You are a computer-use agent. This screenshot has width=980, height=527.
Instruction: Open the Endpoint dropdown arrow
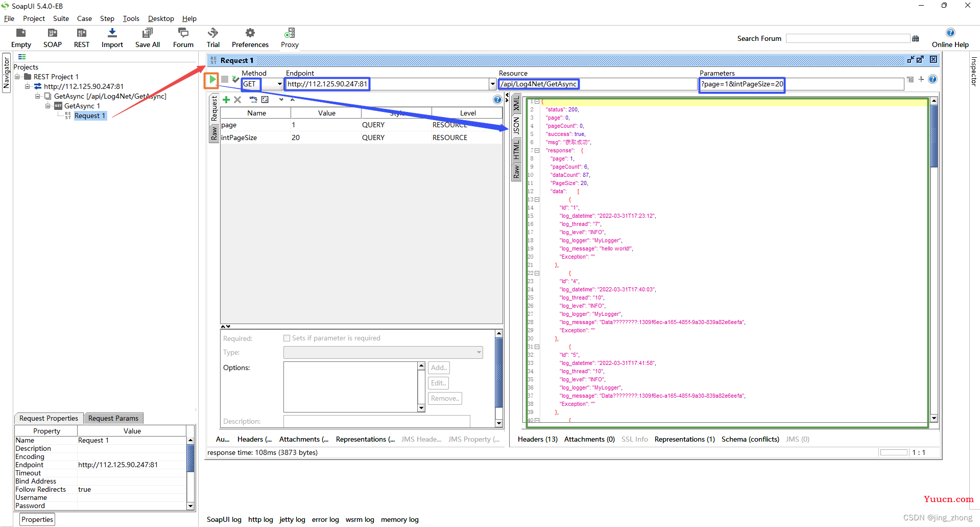point(492,84)
